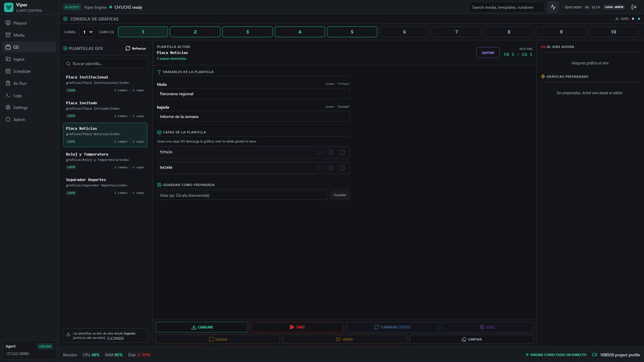Open Settings in sidebar
Screen dimensions: 644x362
29,107
